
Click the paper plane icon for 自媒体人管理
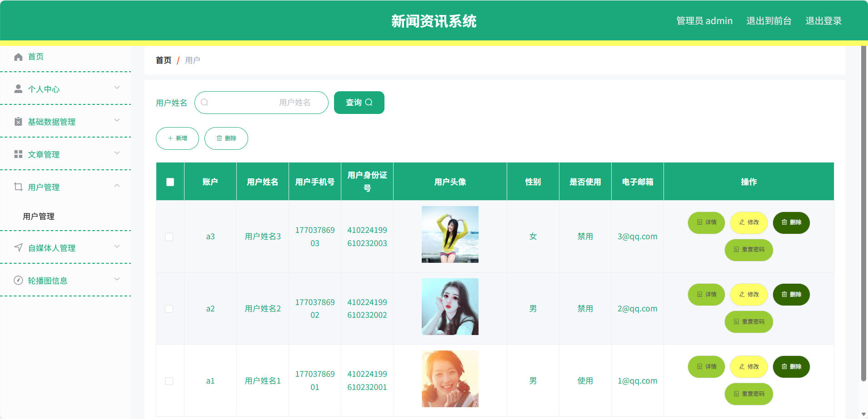click(x=18, y=248)
